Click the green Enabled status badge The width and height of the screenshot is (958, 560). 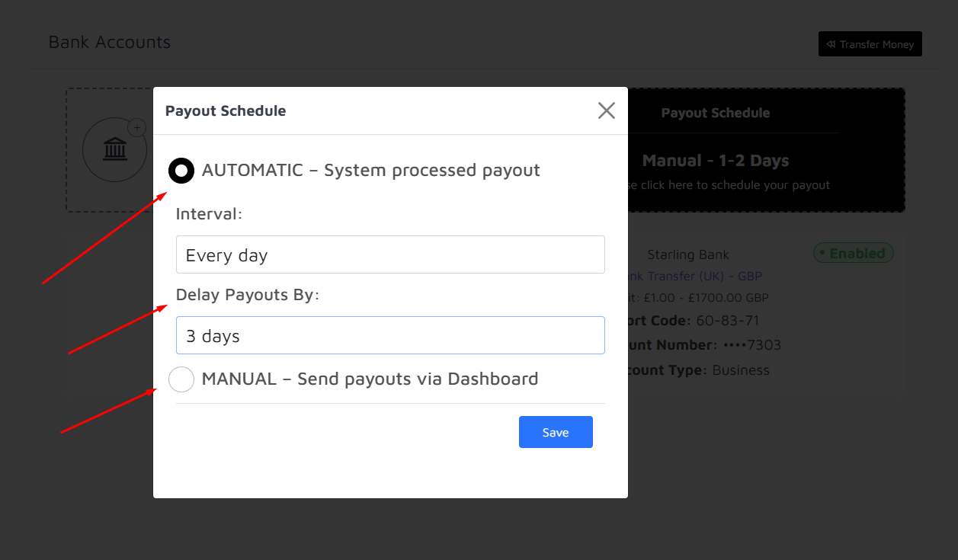click(x=853, y=254)
